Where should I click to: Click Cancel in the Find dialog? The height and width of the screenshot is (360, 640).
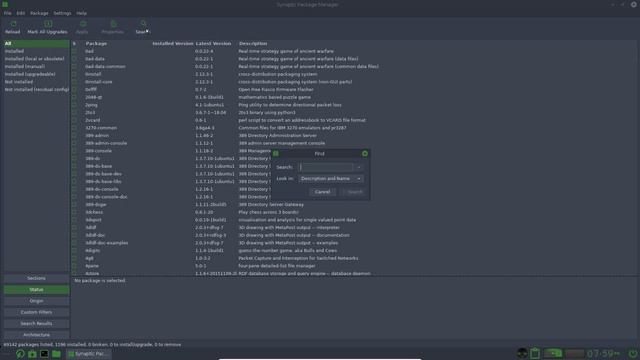(x=322, y=192)
